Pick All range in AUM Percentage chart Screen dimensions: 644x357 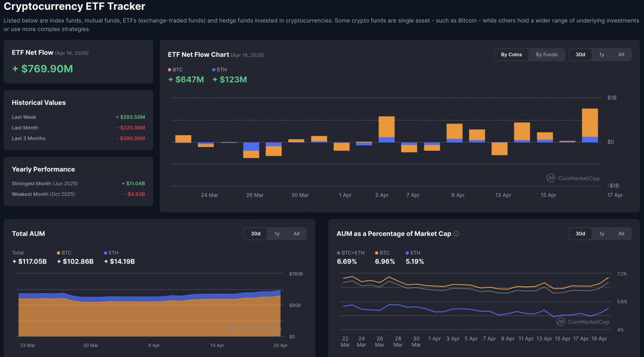pos(621,234)
